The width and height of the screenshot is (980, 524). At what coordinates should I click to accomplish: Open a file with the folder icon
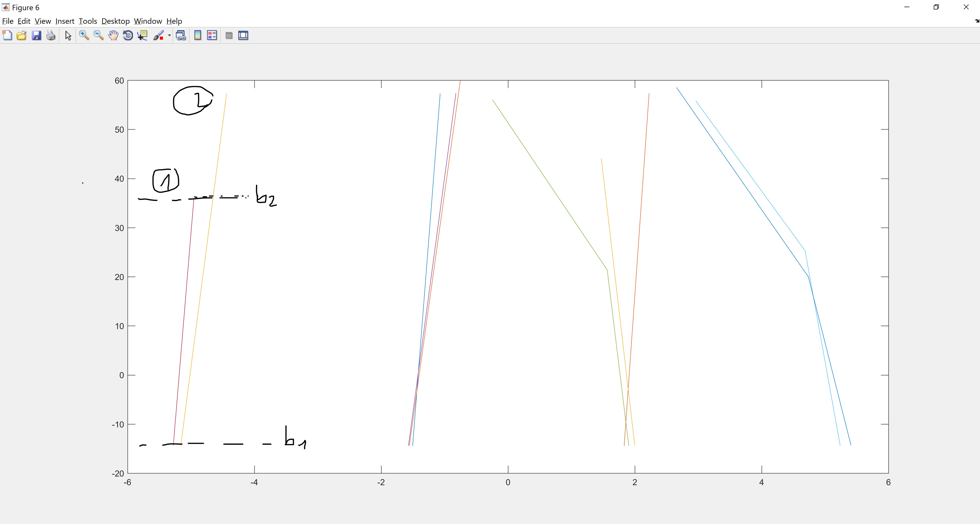click(x=22, y=35)
